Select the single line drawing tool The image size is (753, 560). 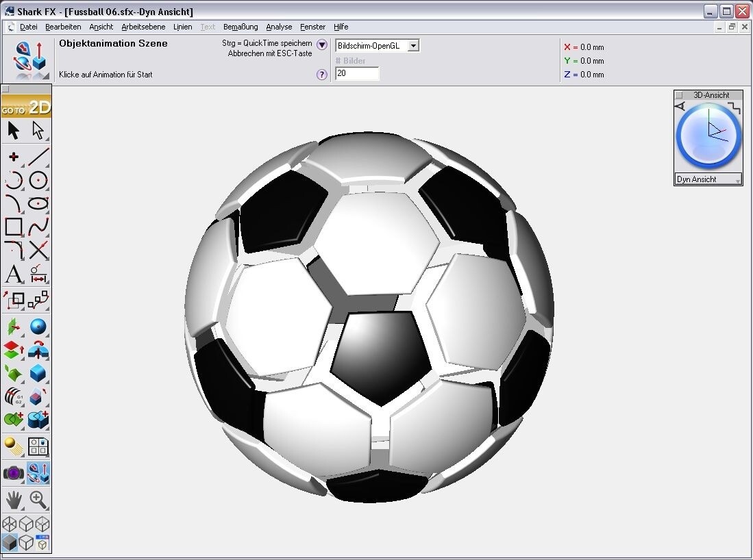point(38,156)
